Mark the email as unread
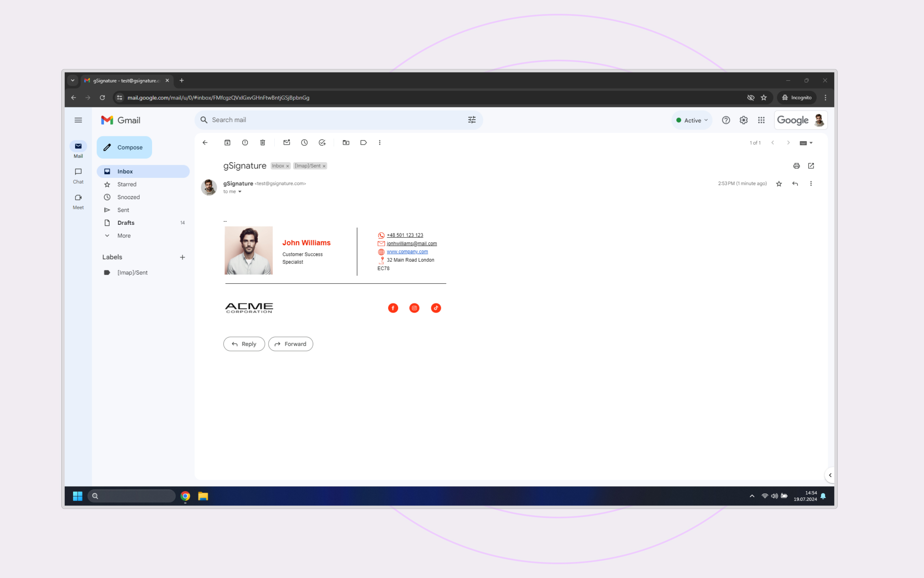 (x=287, y=143)
